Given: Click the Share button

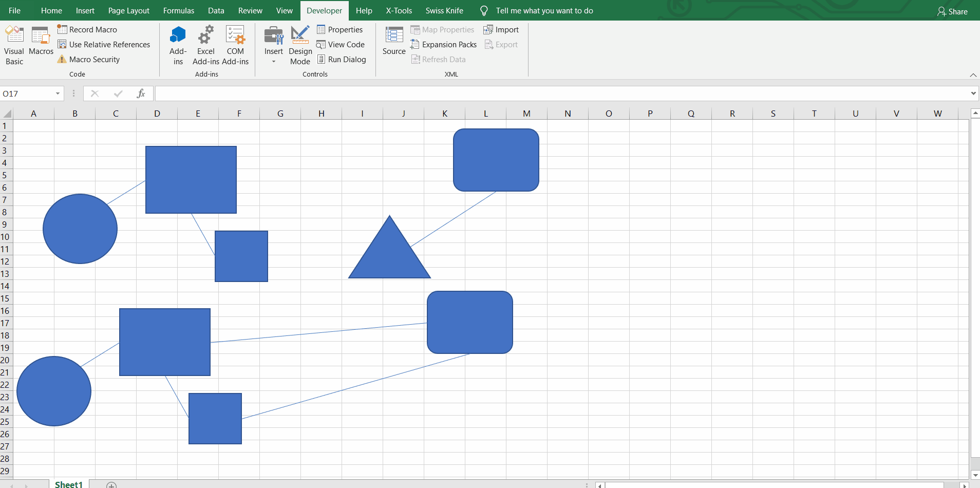Looking at the screenshot, I should [953, 11].
